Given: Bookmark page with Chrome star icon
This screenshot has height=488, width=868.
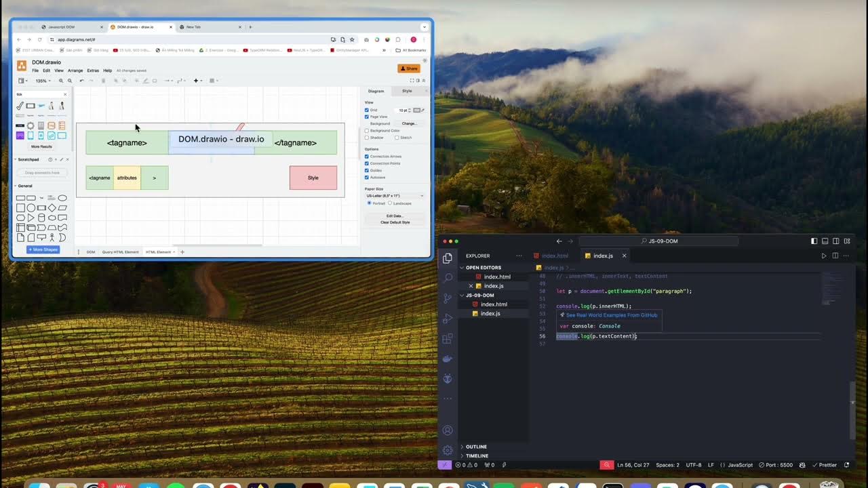Looking at the screenshot, I should [351, 40].
